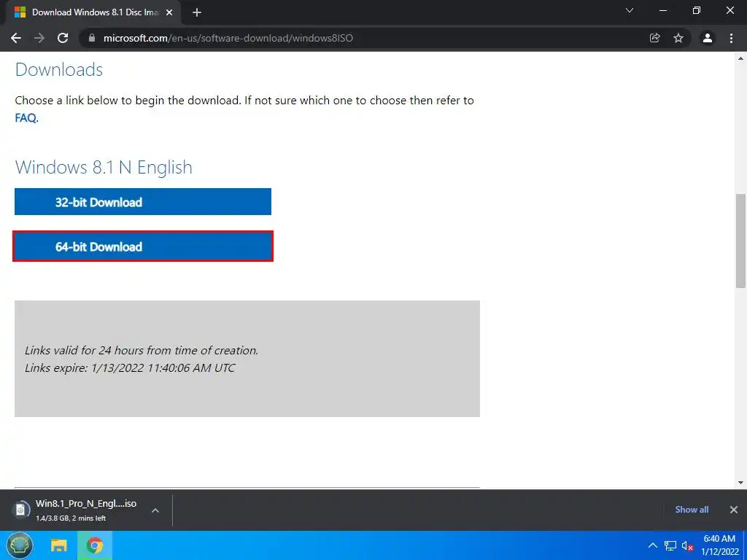Click the 'Links expire: 1/13/2022 11:40:06 AM UTC' text
This screenshot has width=747, height=560.
click(x=130, y=367)
